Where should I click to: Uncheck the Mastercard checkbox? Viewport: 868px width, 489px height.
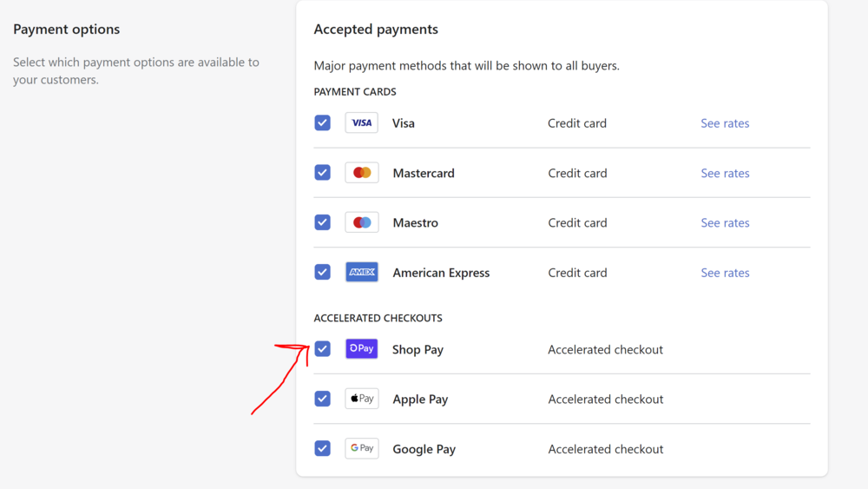point(322,173)
